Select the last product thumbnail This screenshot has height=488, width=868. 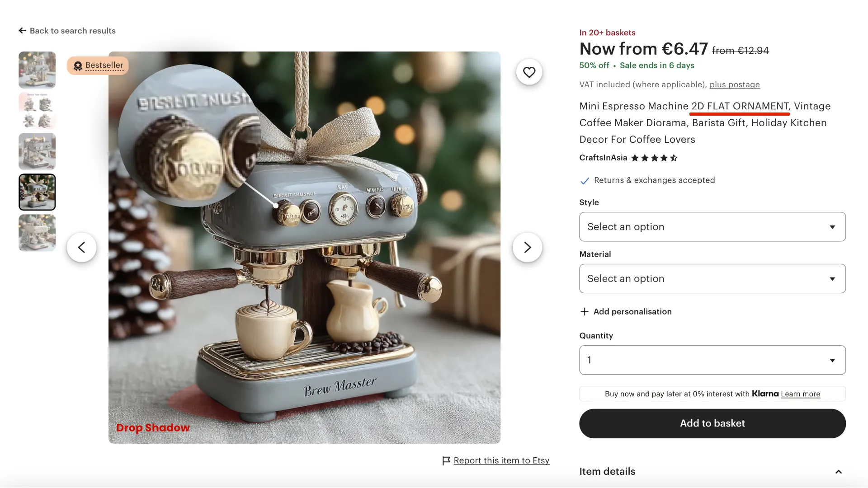pos(37,233)
